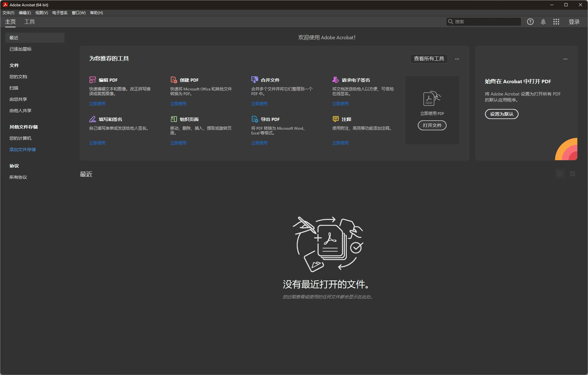
Task: Switch recent files to thumbnail grid view
Action: [x=572, y=174]
